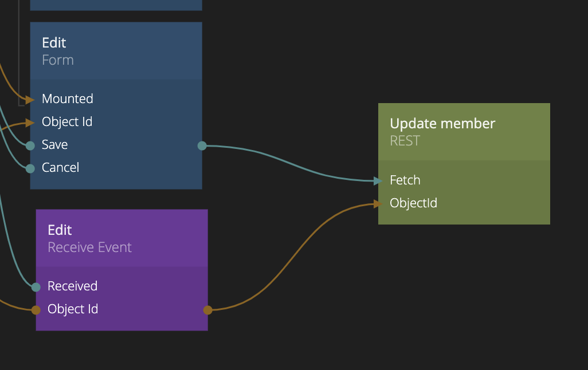Click the Received label in Receive Event node
588x370 pixels.
click(x=72, y=286)
